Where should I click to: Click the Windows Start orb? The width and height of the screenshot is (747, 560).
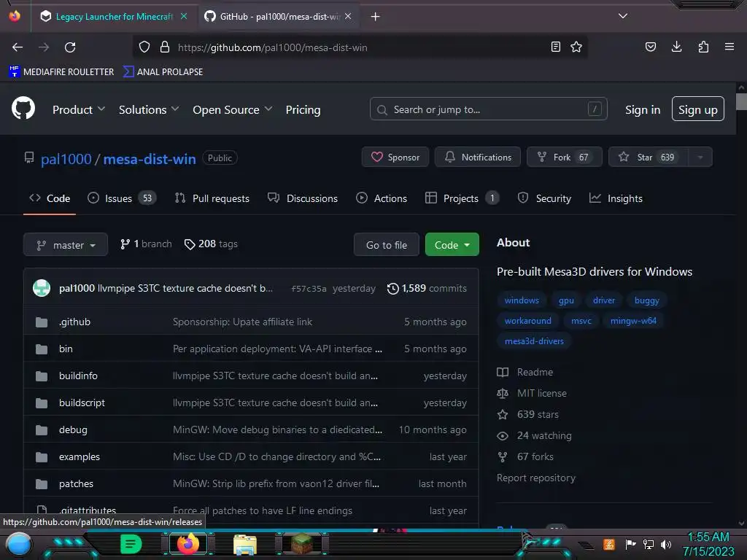point(18,544)
